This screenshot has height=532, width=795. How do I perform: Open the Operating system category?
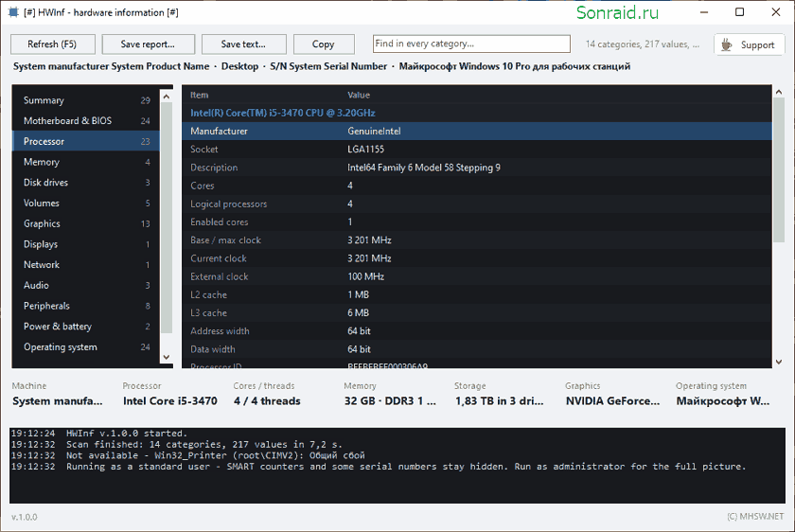pyautogui.click(x=86, y=346)
